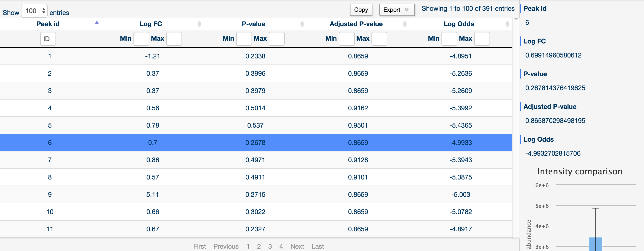Click the Copy button
644x251 pixels.
tap(361, 10)
